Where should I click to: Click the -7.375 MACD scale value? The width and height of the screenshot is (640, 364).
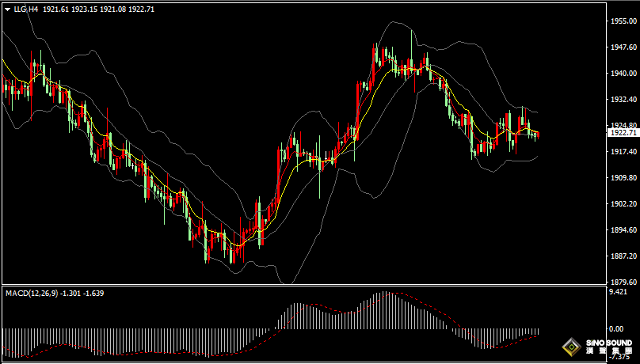[x=618, y=358]
